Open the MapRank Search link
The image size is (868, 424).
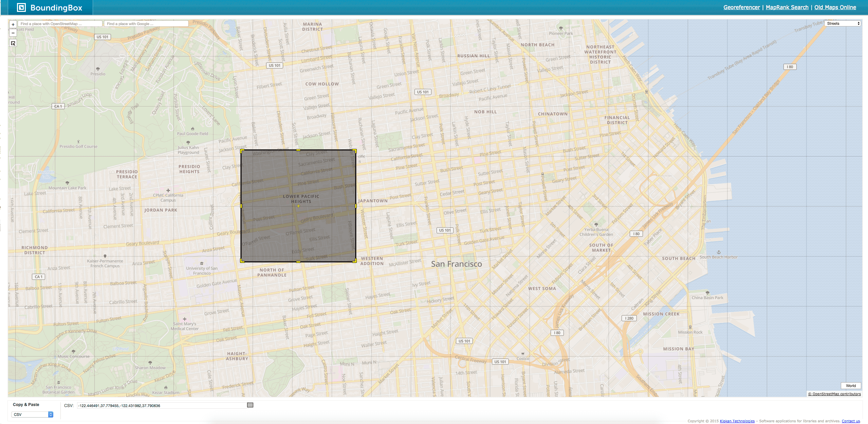[x=787, y=7]
